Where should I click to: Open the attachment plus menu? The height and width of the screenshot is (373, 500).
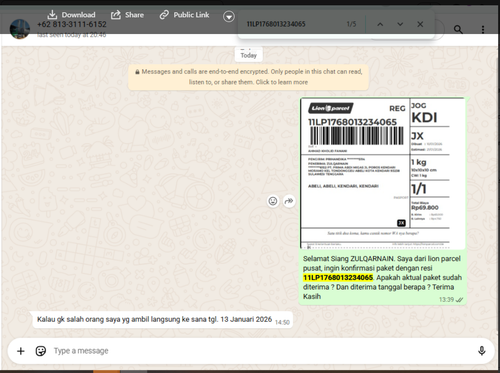(x=21, y=351)
